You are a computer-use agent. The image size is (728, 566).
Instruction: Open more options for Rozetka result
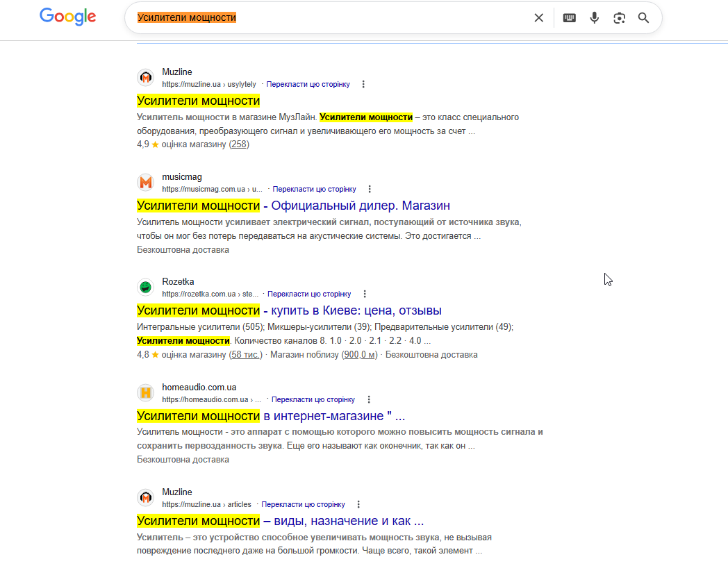click(x=365, y=294)
